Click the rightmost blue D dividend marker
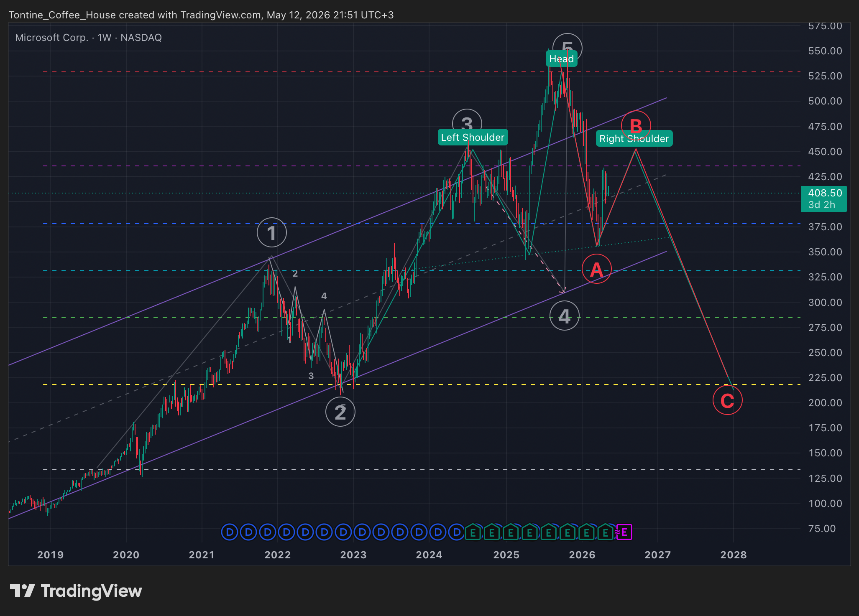Screen dimensions: 859x616 pyautogui.click(x=457, y=532)
